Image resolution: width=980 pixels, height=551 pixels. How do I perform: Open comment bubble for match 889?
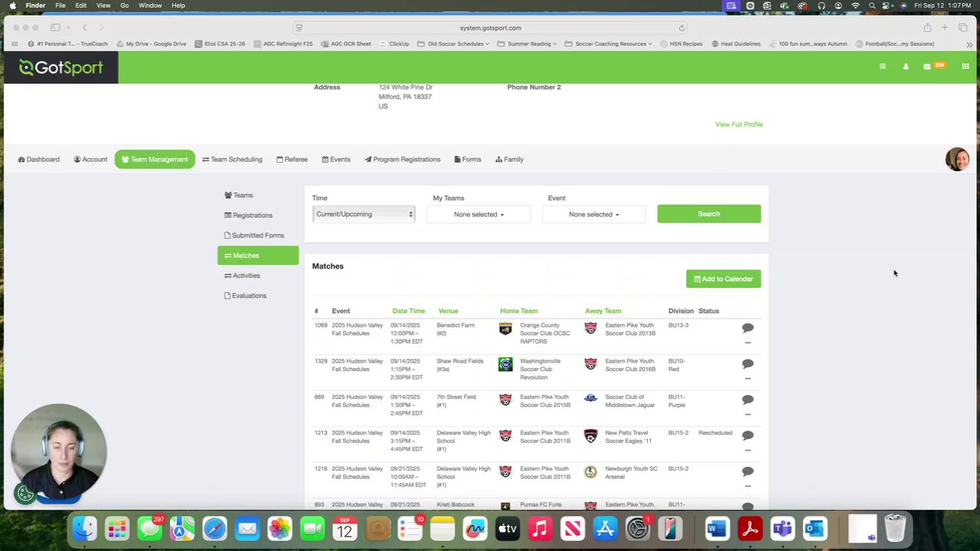pos(747,399)
